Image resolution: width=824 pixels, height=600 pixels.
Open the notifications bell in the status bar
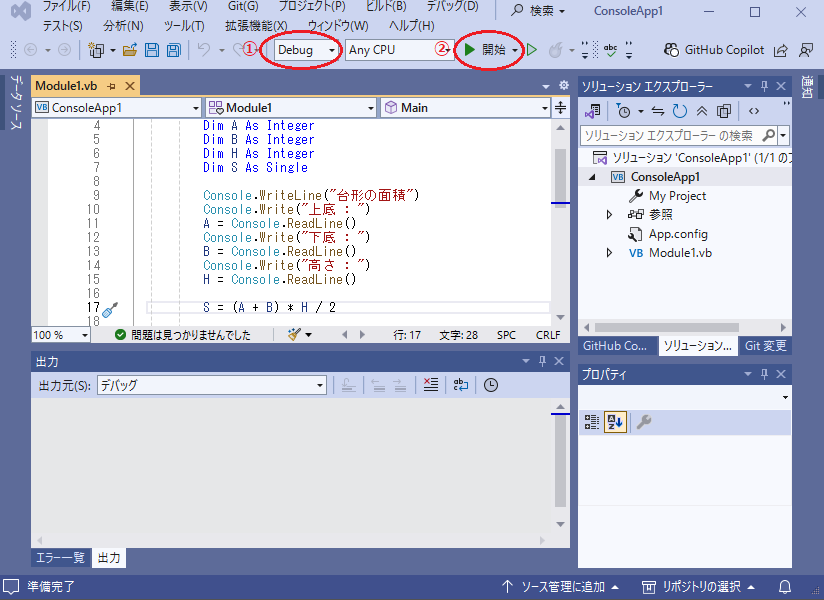[785, 586]
